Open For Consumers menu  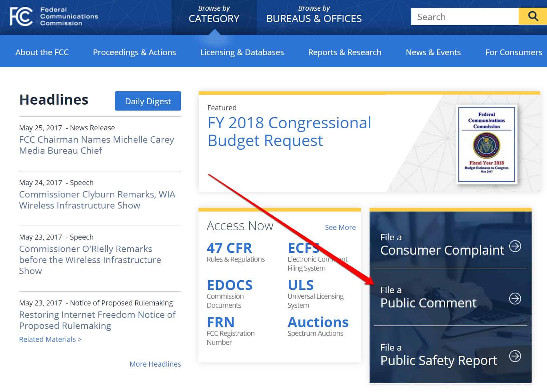pos(514,52)
